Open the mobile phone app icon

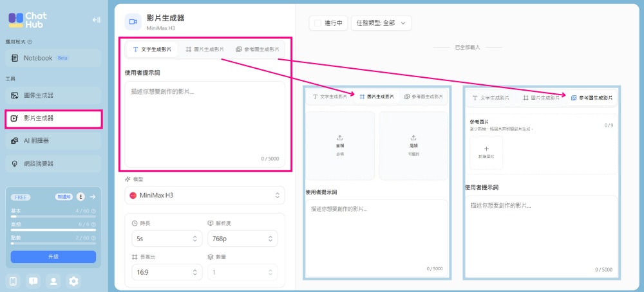(13, 281)
